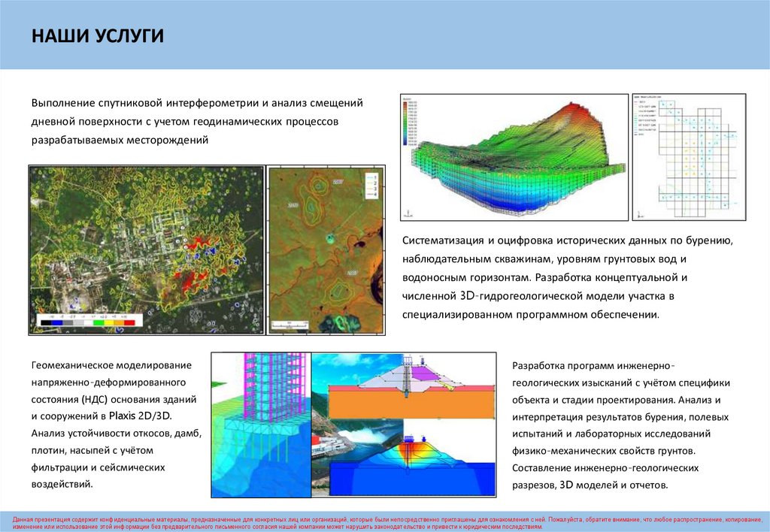The height and width of the screenshot is (532, 770).
Task: Click the text "Систематизация и оцифровка исторических данных по бурению,"
Action: click(x=568, y=240)
